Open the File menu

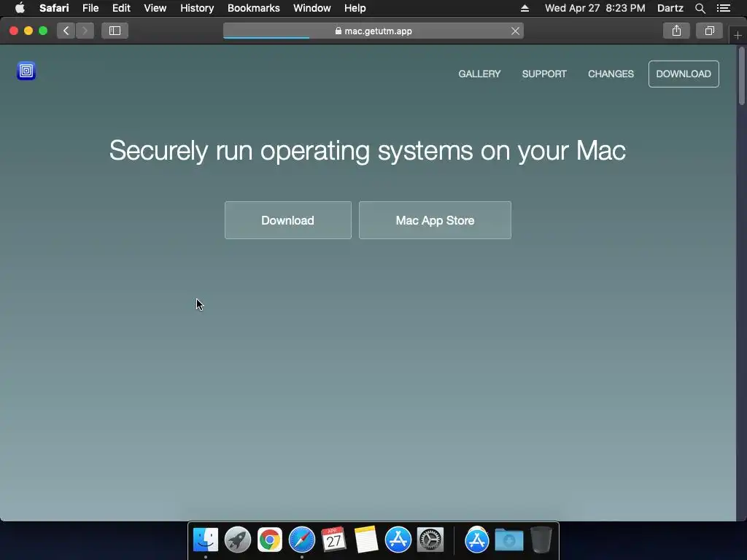[x=90, y=8]
